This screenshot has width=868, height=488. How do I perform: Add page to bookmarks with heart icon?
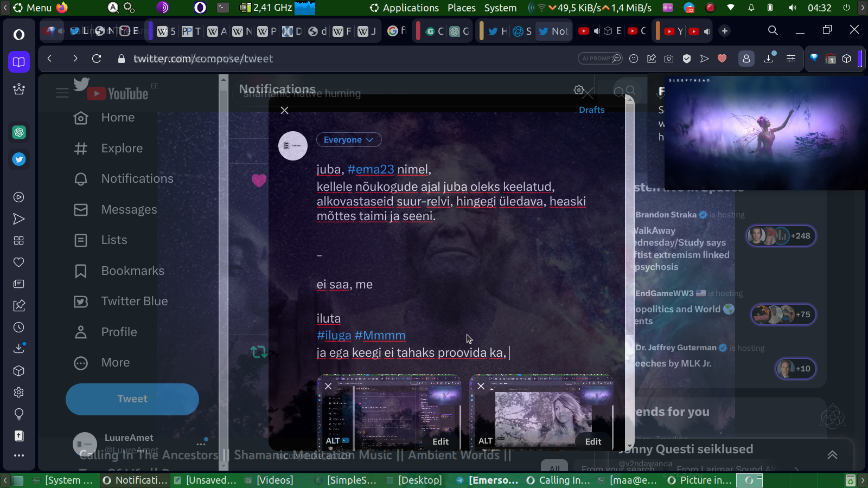pos(722,59)
